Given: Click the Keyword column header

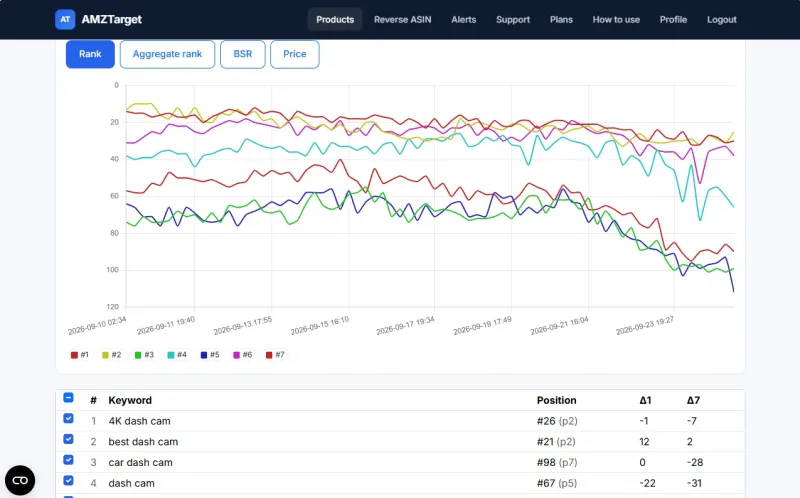Looking at the screenshot, I should pos(130,401).
